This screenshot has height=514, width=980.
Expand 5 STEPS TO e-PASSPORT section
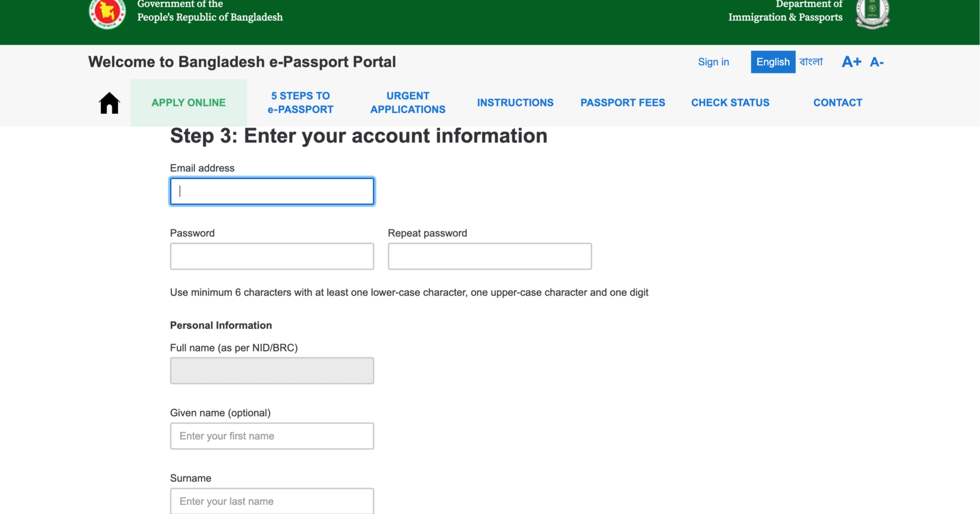300,102
